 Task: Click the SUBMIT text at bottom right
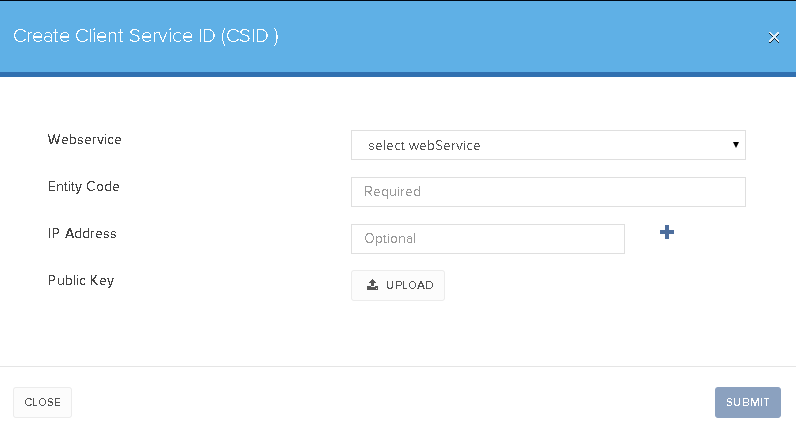coord(748,403)
